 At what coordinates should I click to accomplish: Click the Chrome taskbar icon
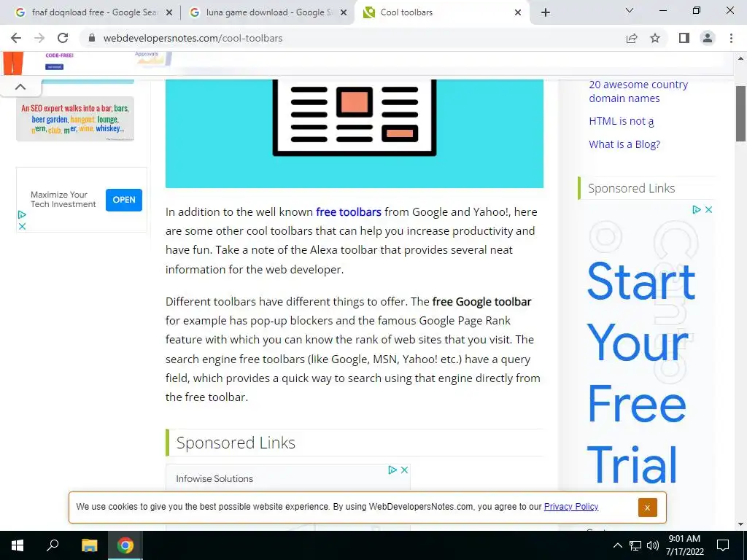(125, 545)
